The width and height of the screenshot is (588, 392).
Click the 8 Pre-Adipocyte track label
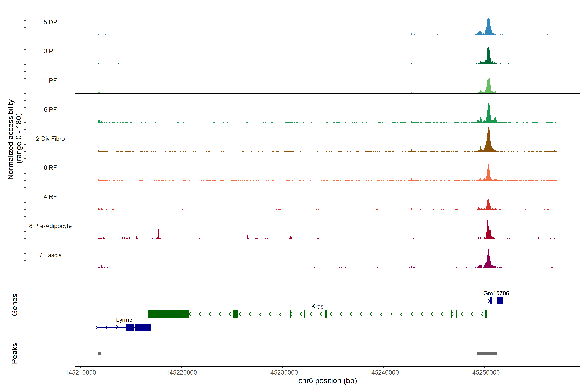50,226
